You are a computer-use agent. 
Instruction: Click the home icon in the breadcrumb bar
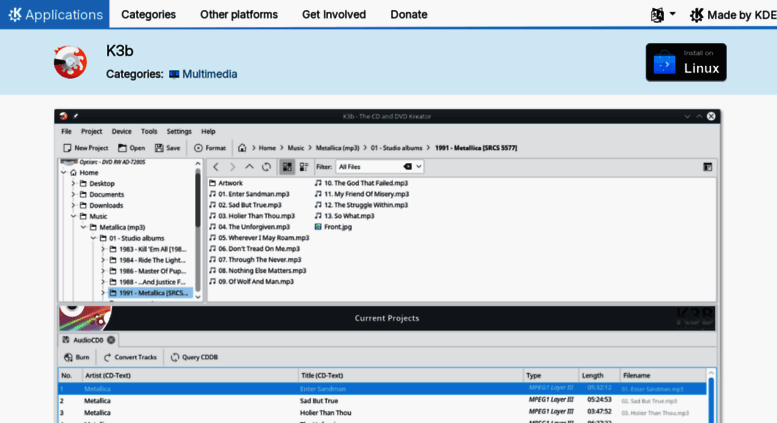(x=242, y=148)
